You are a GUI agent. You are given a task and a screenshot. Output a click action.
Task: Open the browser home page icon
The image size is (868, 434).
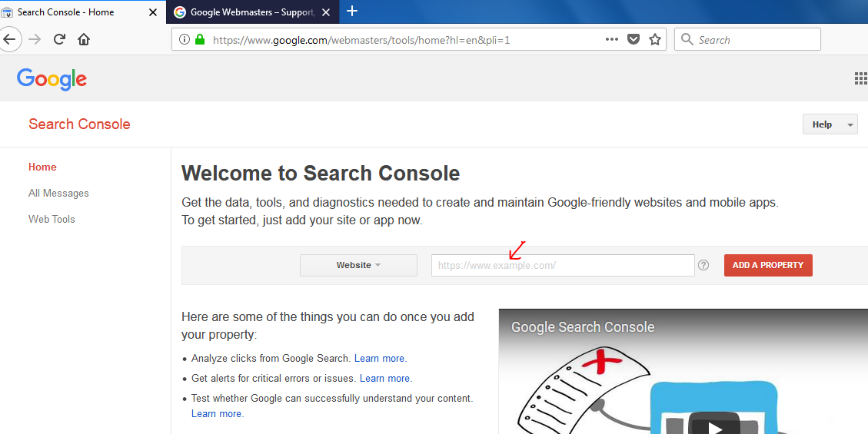coord(84,39)
